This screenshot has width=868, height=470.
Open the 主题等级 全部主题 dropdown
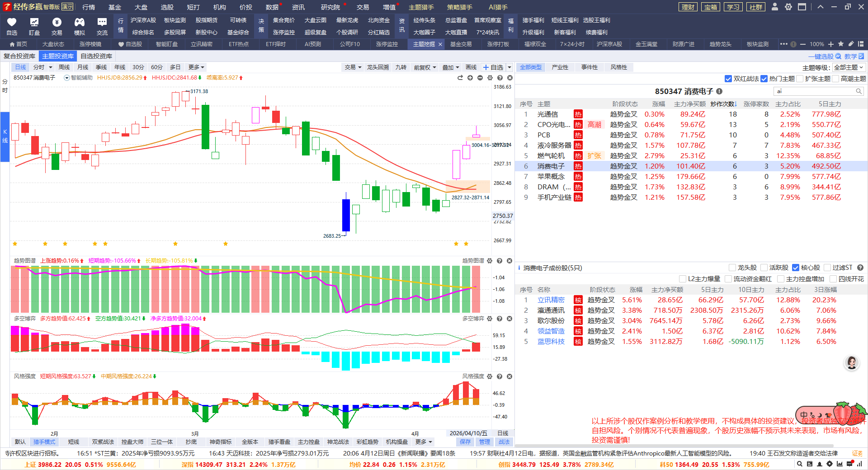(848, 67)
